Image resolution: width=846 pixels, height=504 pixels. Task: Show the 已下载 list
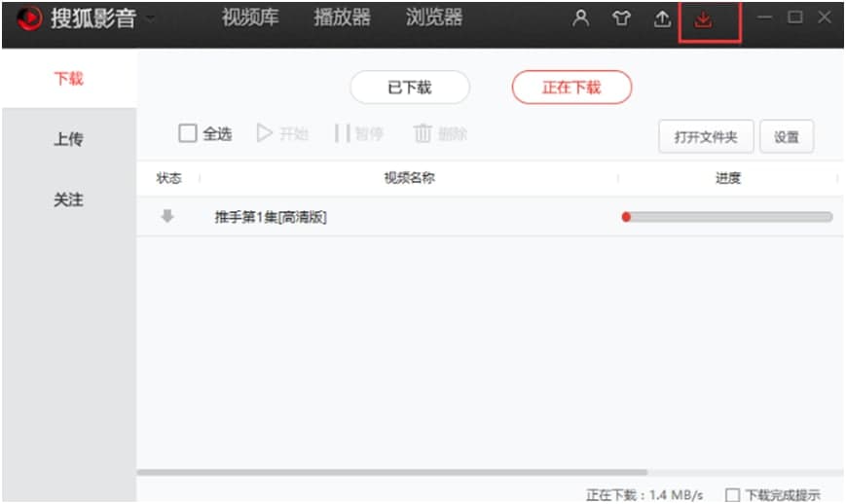pyautogui.click(x=410, y=87)
